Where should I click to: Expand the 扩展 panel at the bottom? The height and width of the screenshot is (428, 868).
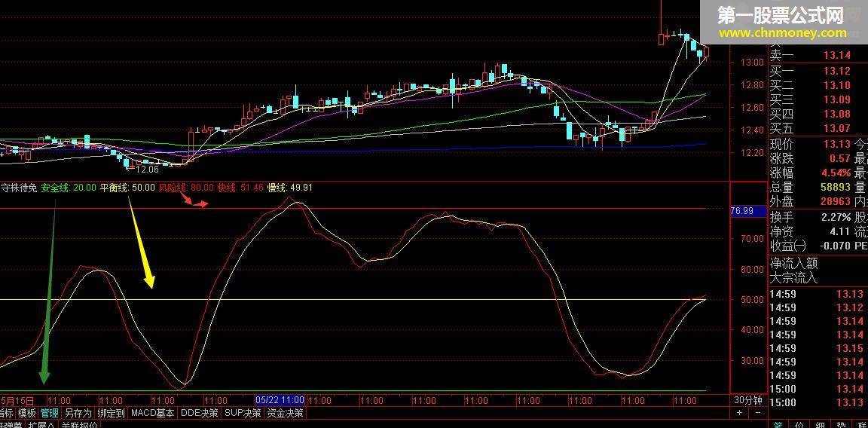click(x=41, y=425)
